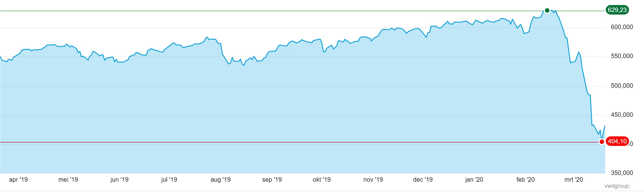Screen dimensions: 644x192
Task: Select the dec '19 axis label
Action: (423, 180)
